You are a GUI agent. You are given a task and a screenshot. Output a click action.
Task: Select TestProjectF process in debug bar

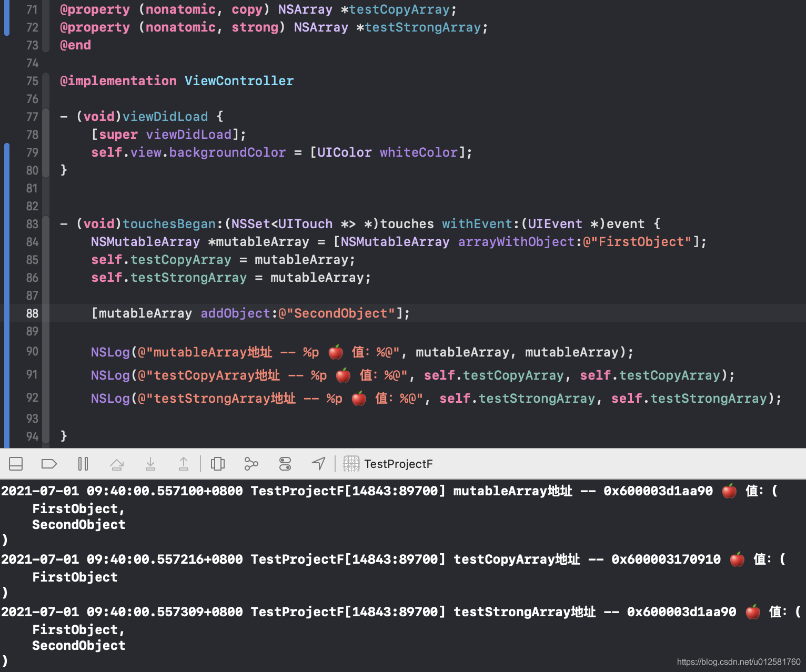[388, 464]
